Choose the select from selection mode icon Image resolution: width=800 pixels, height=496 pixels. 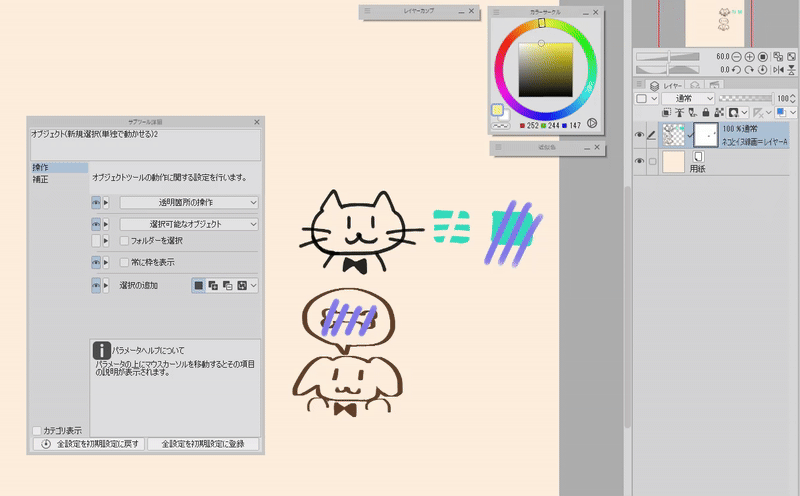(242, 286)
